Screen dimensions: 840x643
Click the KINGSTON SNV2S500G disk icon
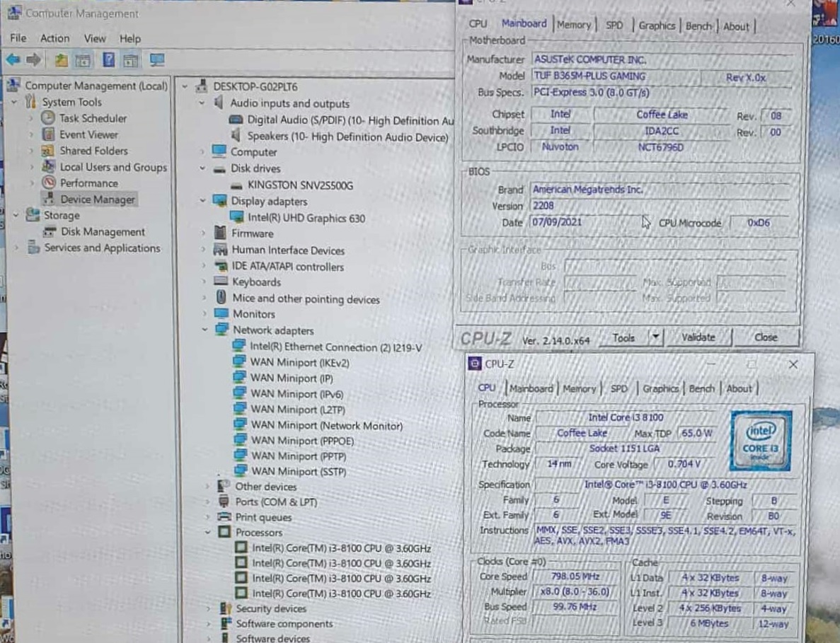tap(236, 185)
